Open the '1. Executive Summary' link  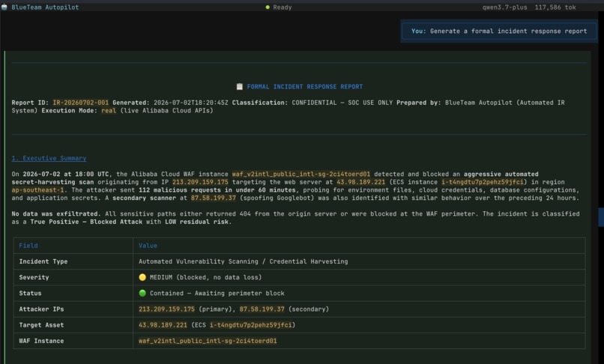[x=49, y=158]
